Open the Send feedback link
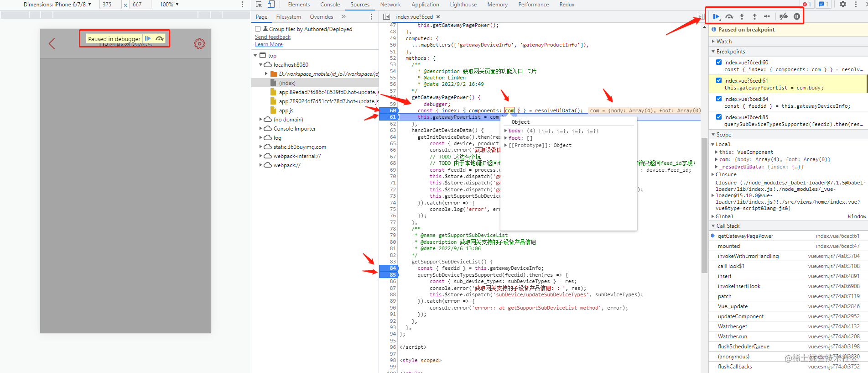Screen dimensions: 868x373 273,37
